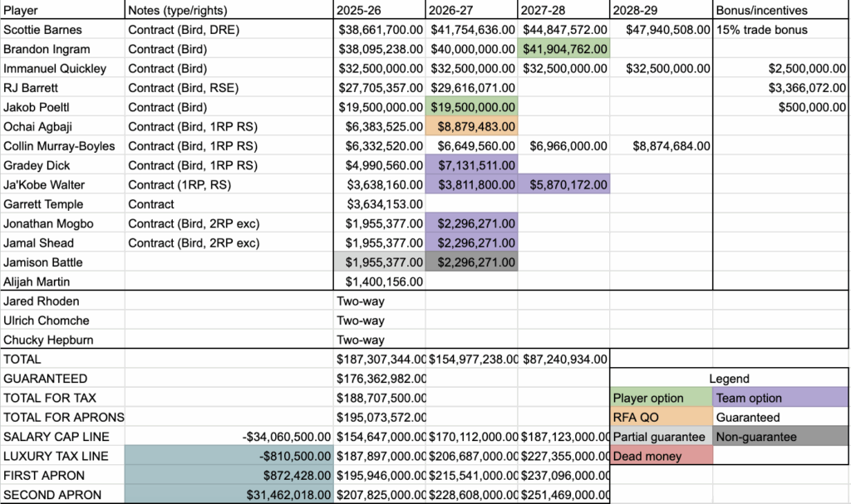Select the Contract (Bird, DRE) notes cell
The height and width of the screenshot is (504, 851).
click(x=229, y=29)
